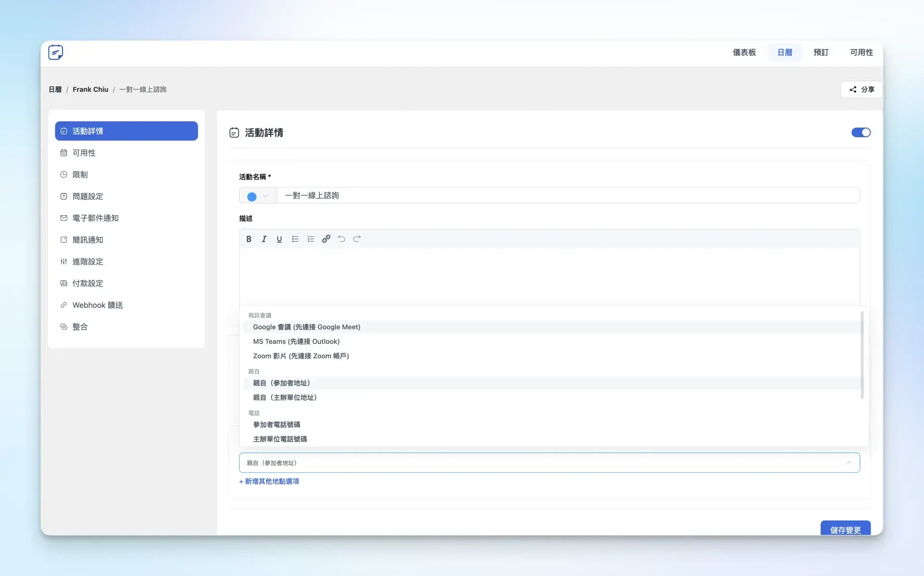Open 可用性 in left sidebar

click(84, 153)
